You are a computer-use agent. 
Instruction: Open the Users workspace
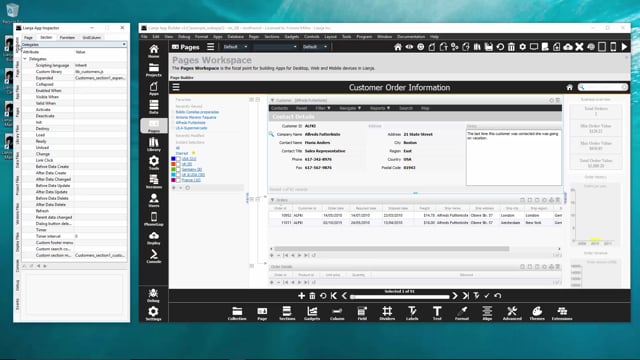tap(153, 200)
